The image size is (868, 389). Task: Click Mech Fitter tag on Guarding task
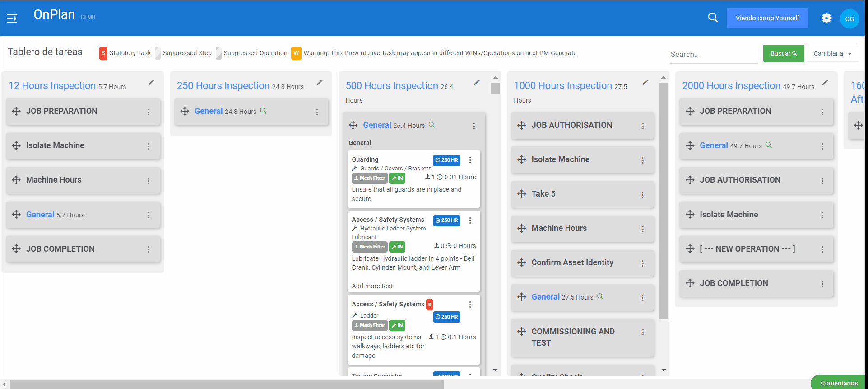coord(370,178)
